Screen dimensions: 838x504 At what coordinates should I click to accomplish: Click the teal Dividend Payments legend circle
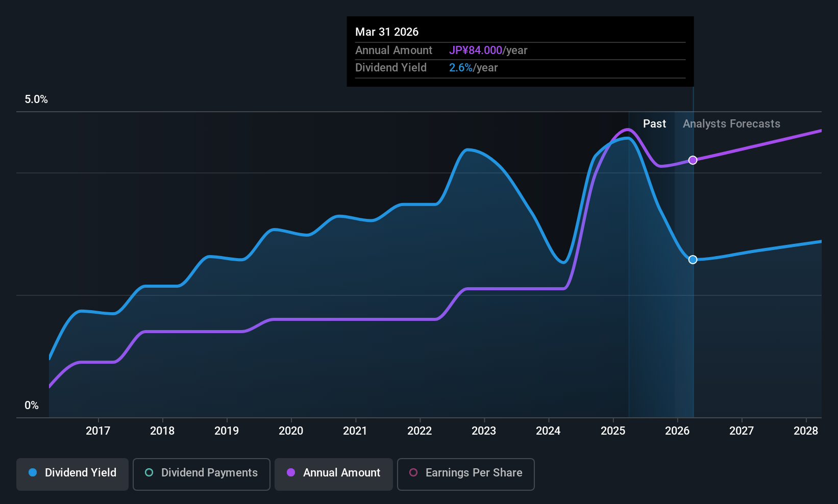[149, 473]
